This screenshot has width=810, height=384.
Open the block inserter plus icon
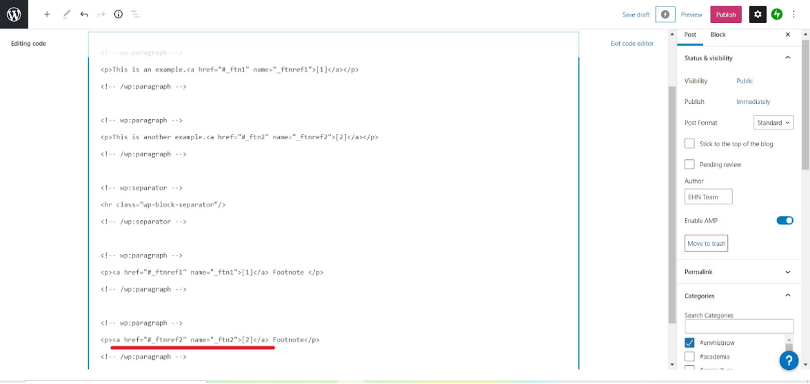[47, 14]
